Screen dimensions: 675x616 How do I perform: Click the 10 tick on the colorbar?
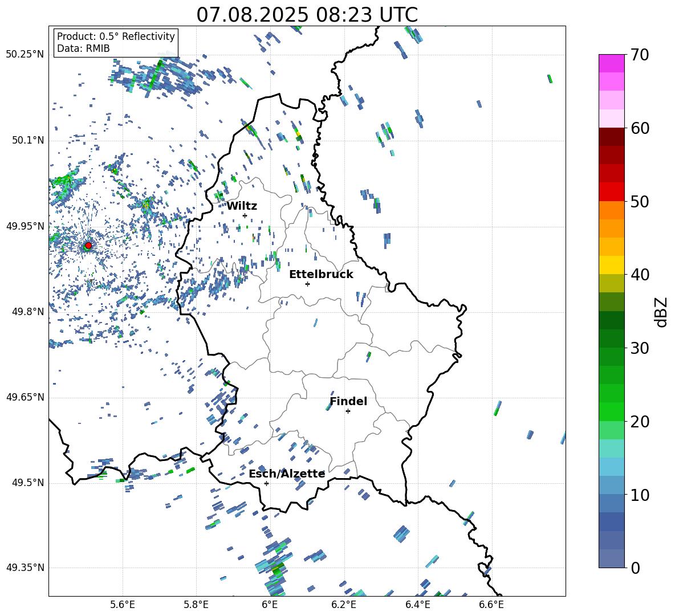click(x=640, y=495)
